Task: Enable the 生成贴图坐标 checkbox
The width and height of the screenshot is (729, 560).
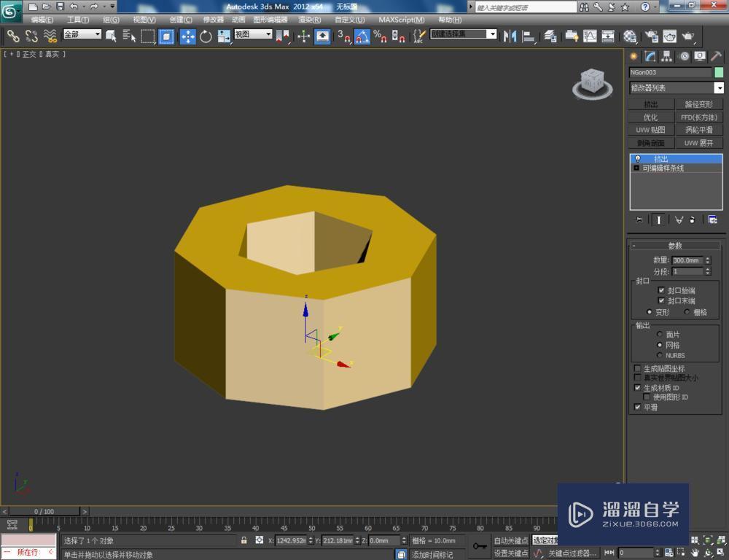Action: 638,368
